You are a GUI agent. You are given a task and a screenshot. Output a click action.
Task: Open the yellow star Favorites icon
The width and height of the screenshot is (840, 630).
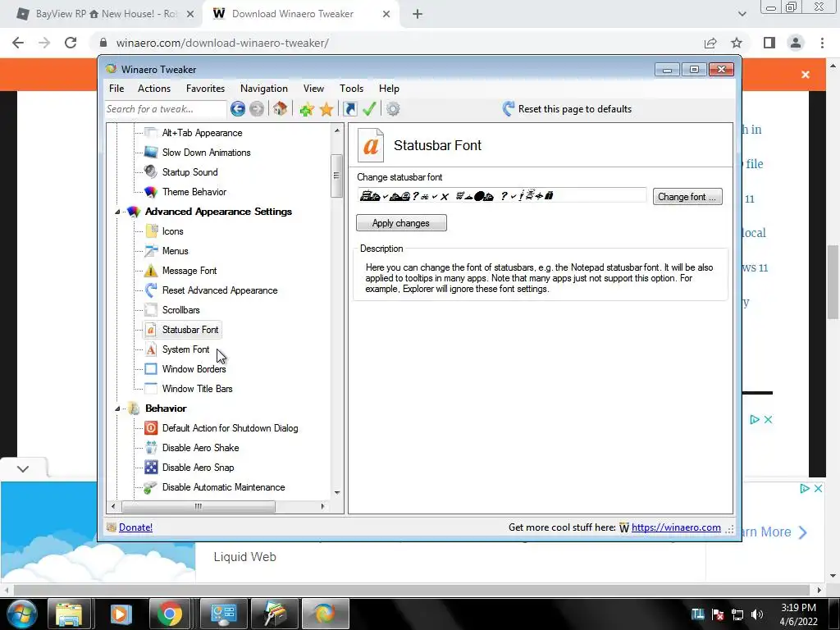click(x=326, y=109)
